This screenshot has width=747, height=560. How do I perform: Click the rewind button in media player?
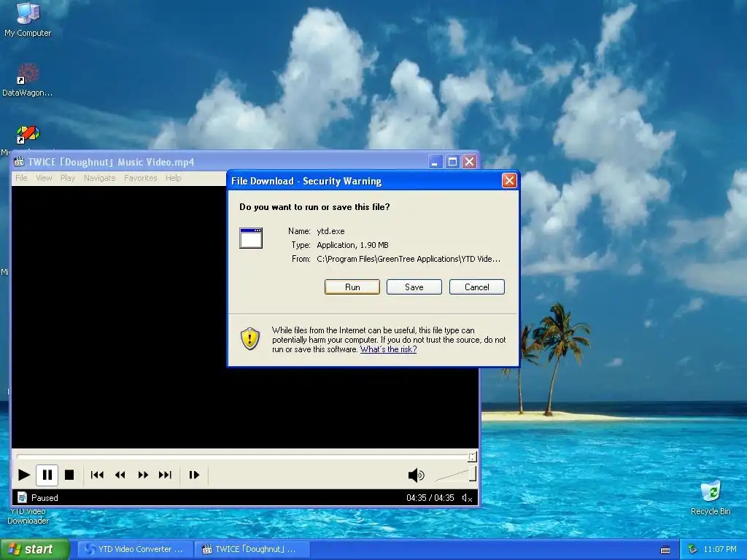120,475
